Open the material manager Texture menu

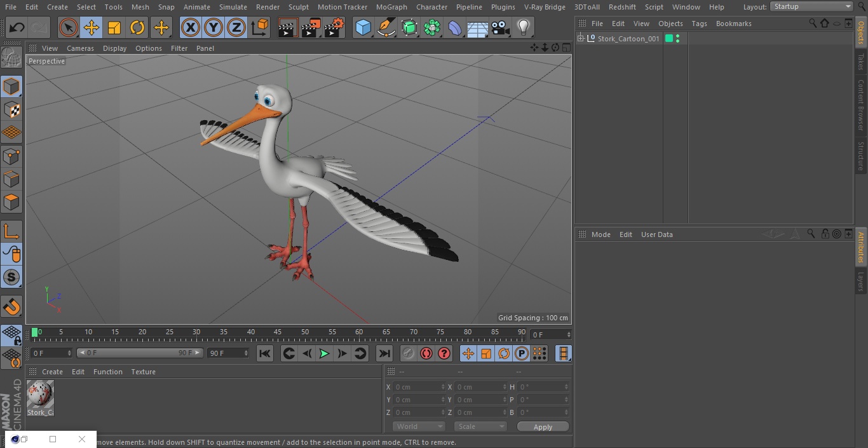[143, 372]
